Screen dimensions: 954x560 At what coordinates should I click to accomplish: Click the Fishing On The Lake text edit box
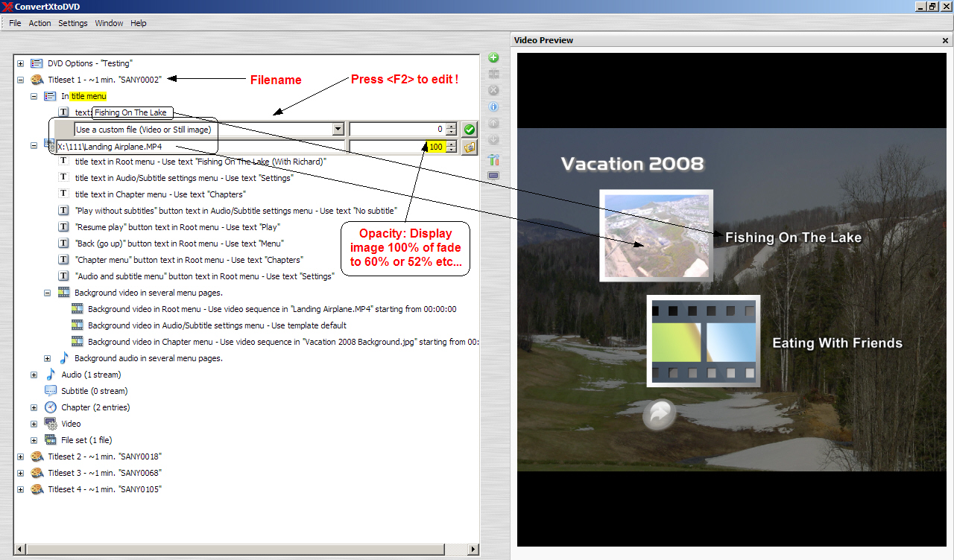click(x=133, y=112)
